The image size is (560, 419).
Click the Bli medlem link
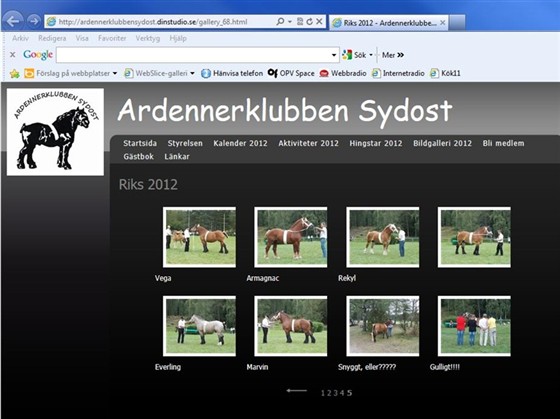tap(504, 143)
